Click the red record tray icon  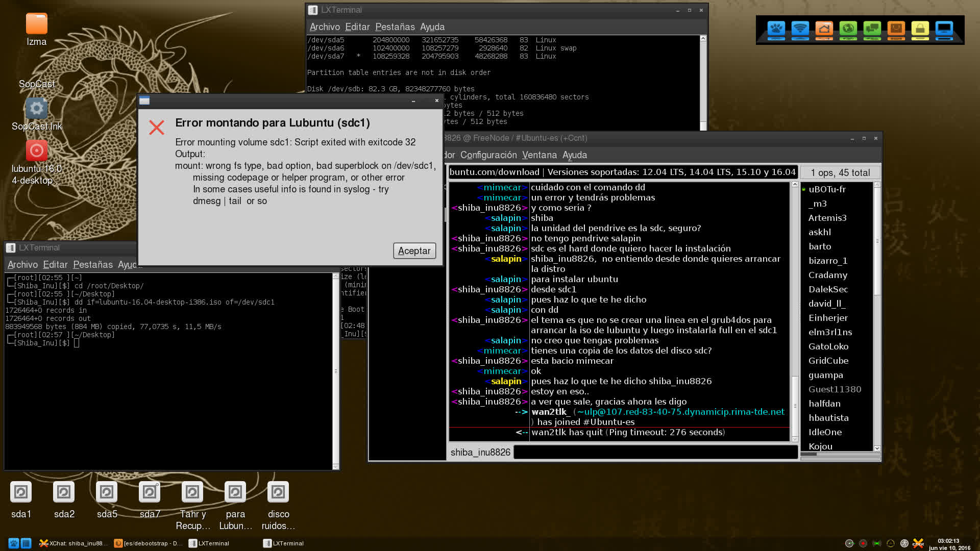click(x=863, y=543)
